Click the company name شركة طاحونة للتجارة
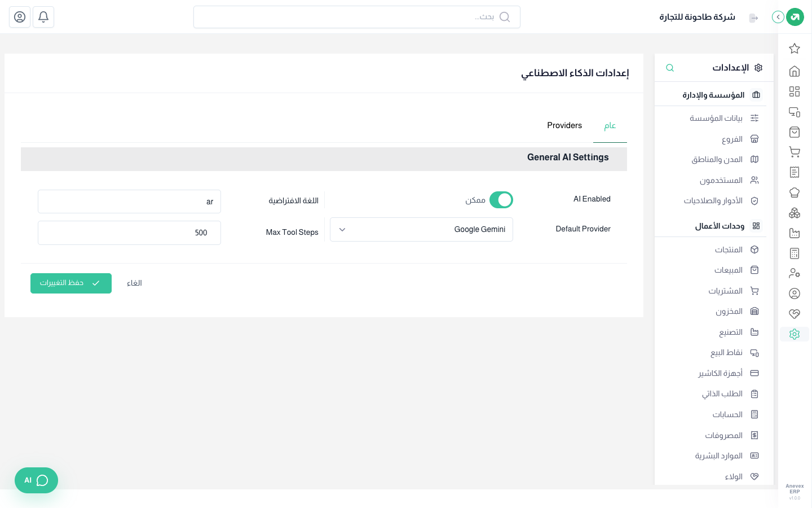Image resolution: width=812 pixels, height=508 pixels. tap(698, 17)
